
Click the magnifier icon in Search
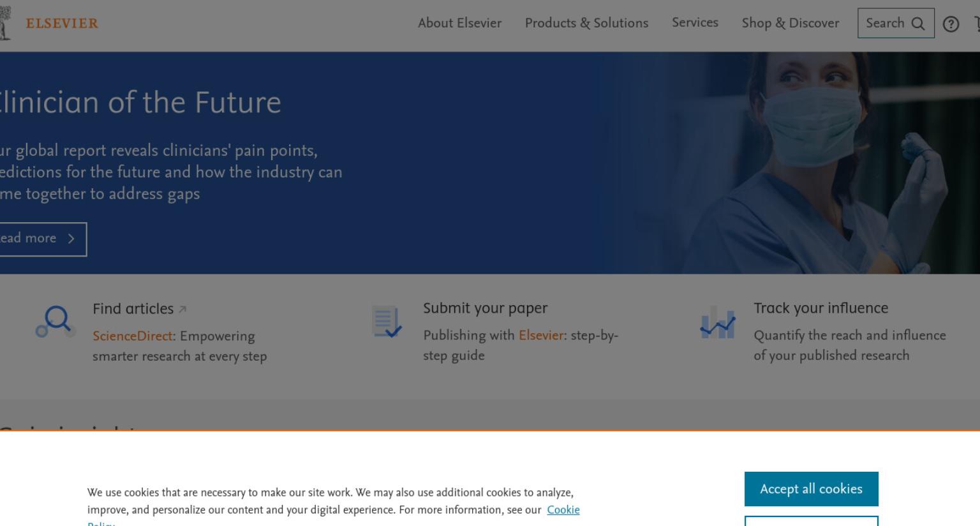918,24
